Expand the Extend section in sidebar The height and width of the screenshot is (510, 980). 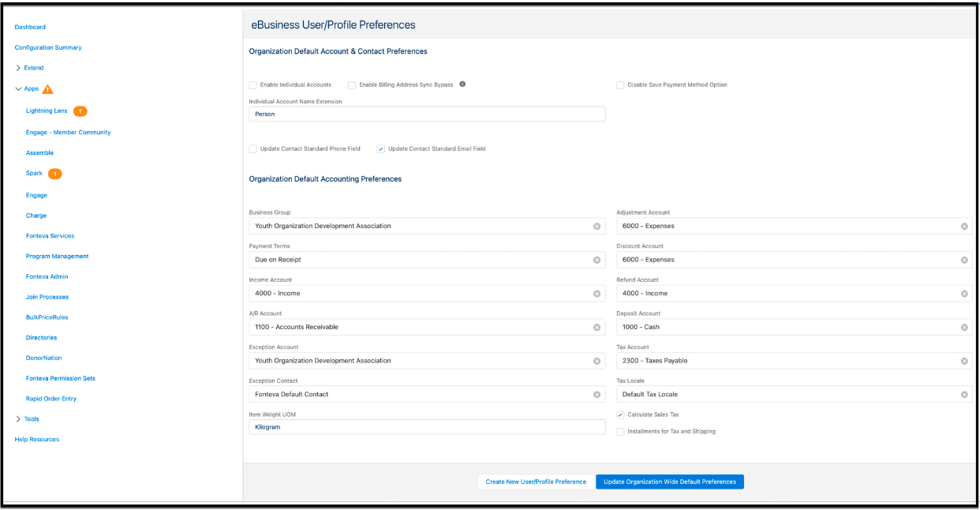(18, 68)
